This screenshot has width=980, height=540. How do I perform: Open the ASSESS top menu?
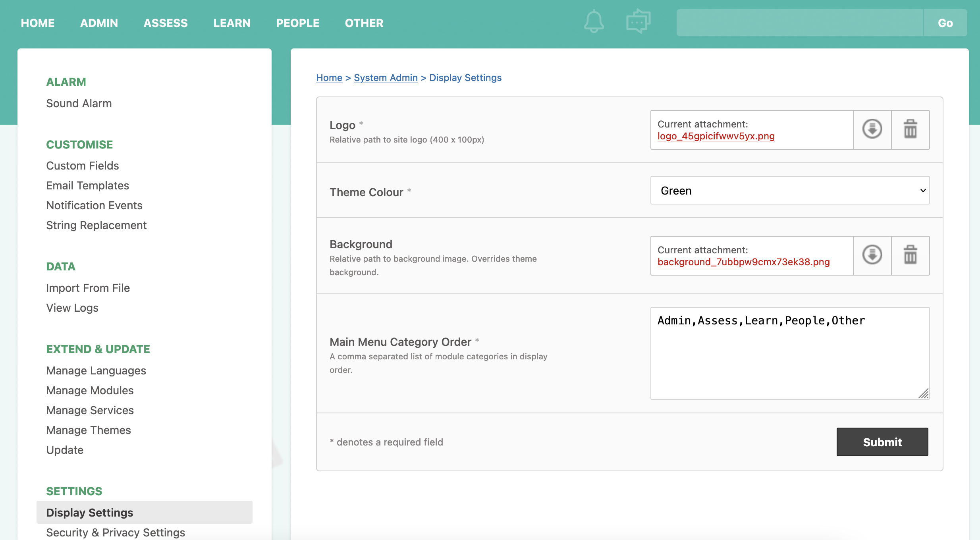(166, 23)
